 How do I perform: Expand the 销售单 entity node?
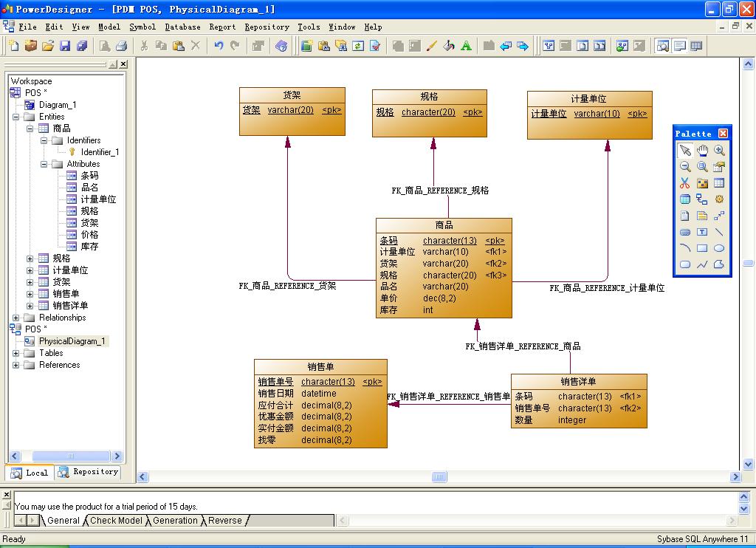[30, 294]
